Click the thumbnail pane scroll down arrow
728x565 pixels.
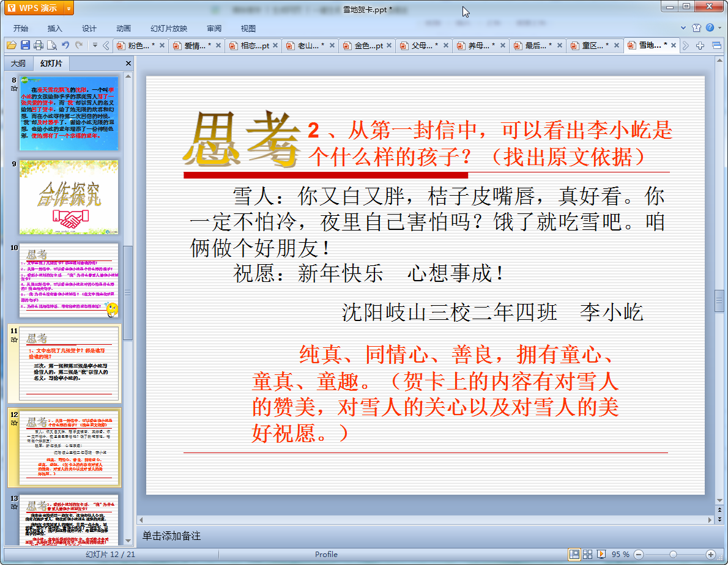[x=128, y=541]
